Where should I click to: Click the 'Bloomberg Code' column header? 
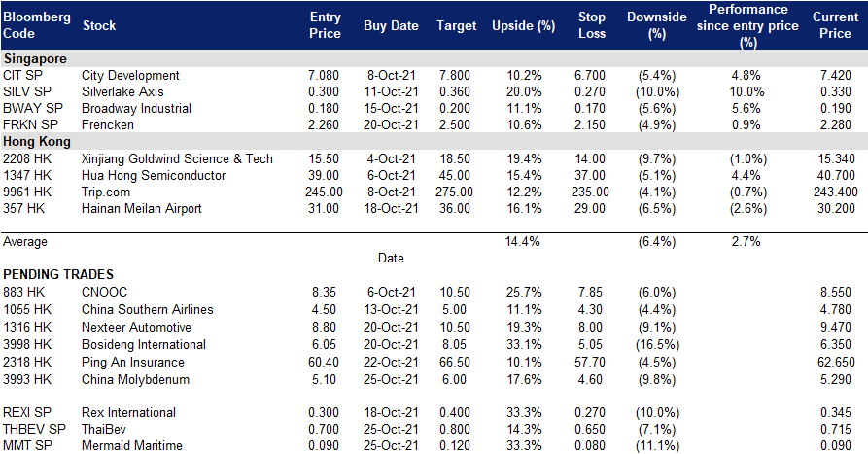(37, 25)
